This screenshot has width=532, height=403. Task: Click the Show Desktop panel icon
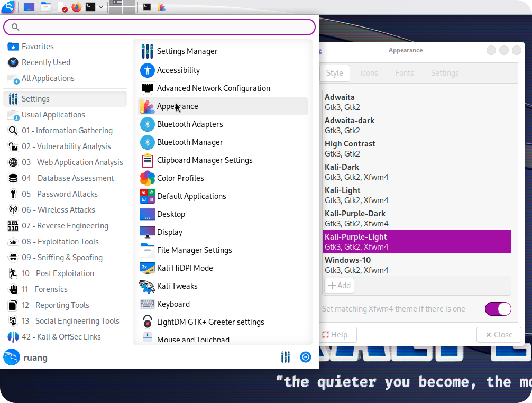[x=29, y=7]
